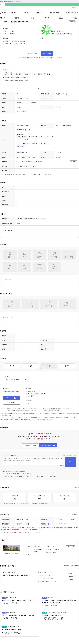The width and height of the screenshot is (79, 644).
Task: Click the 채용정보 이력 button
Action: [71, 547]
